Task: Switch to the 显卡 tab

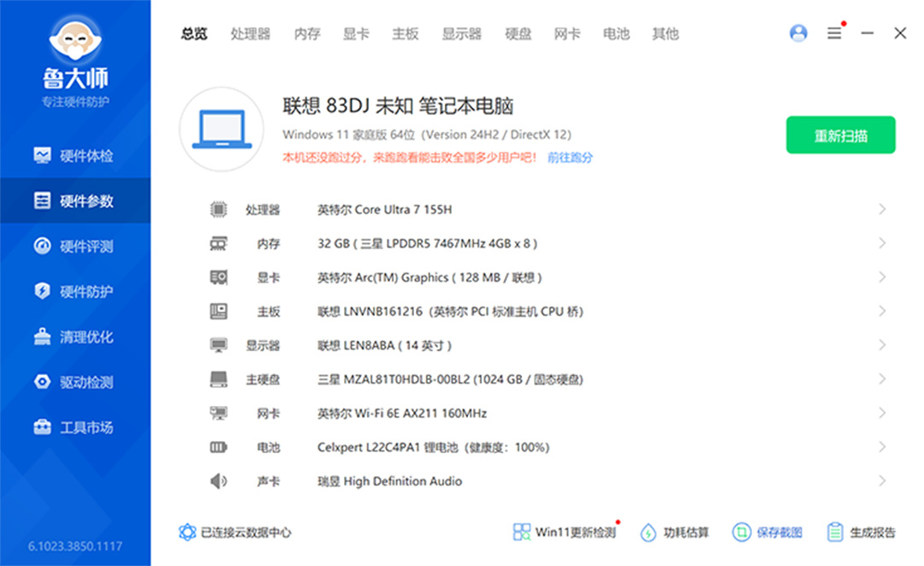Action: (x=356, y=34)
